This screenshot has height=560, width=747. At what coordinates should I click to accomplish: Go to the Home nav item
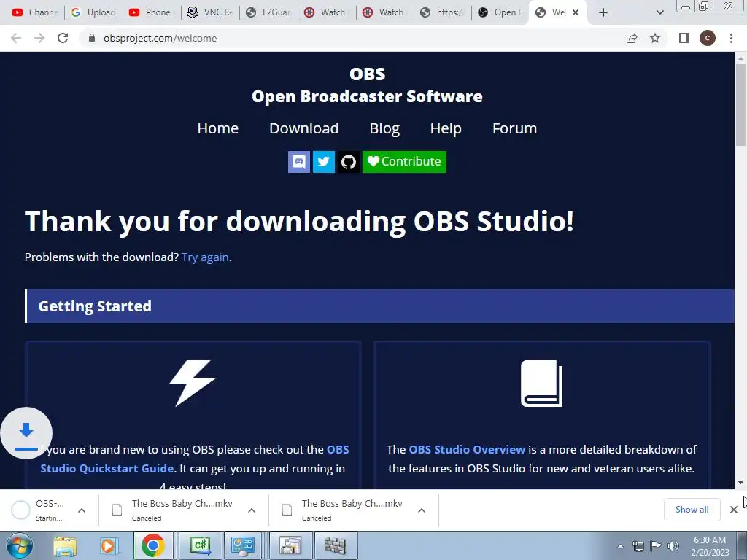(x=217, y=128)
